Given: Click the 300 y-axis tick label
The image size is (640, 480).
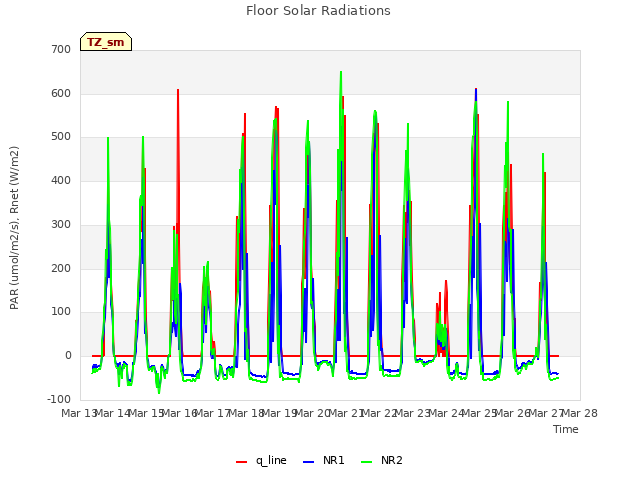Looking at the screenshot, I should (61, 224).
